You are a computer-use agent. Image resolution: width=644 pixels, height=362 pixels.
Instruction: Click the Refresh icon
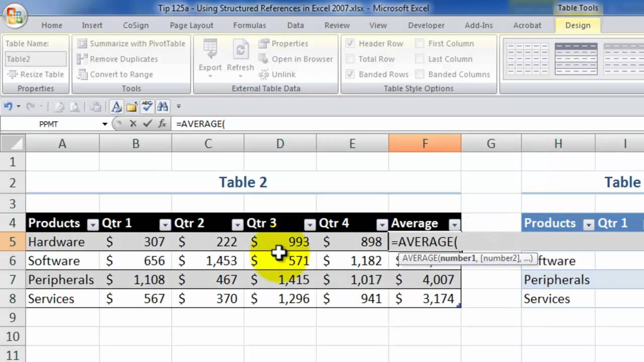(x=240, y=50)
